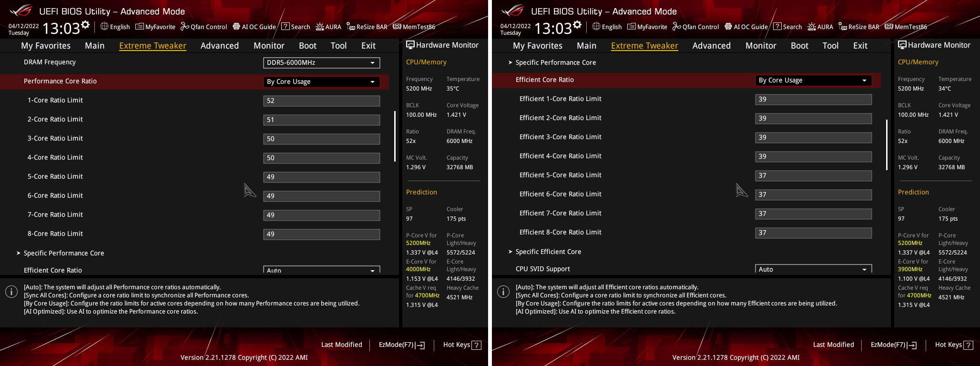The height and width of the screenshot is (366, 980).
Task: Click scrollbar thumb in left settings list
Action: [x=395, y=136]
